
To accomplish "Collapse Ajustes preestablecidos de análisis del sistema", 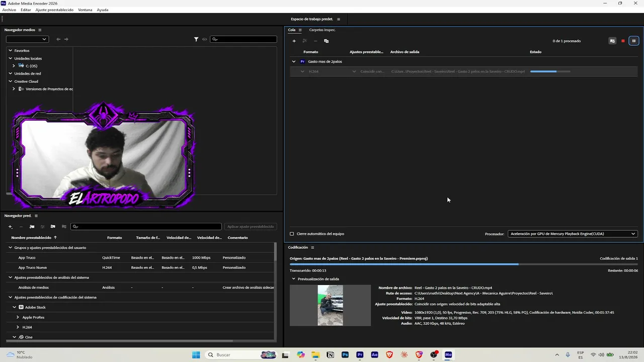I will coord(10,278).
